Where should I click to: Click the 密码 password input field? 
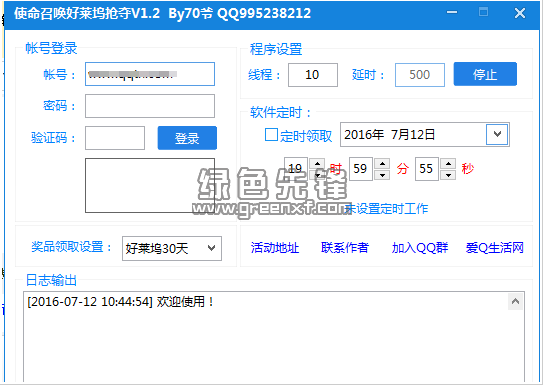tap(150, 106)
